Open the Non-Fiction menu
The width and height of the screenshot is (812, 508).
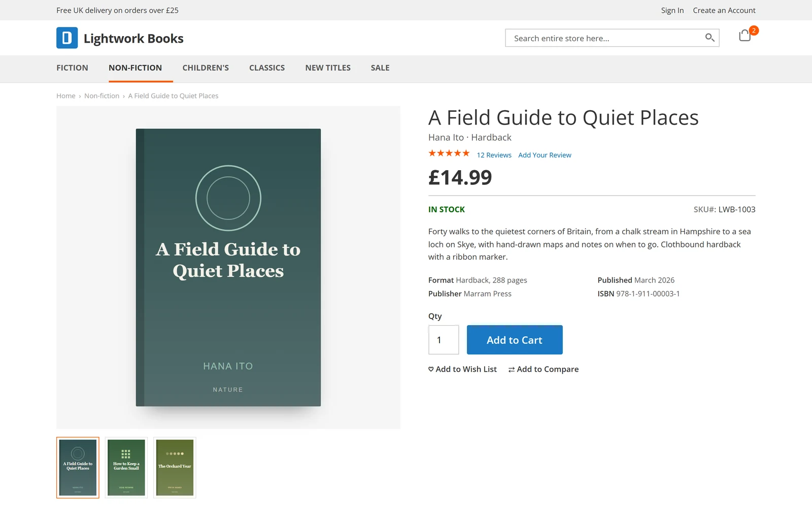tap(135, 68)
